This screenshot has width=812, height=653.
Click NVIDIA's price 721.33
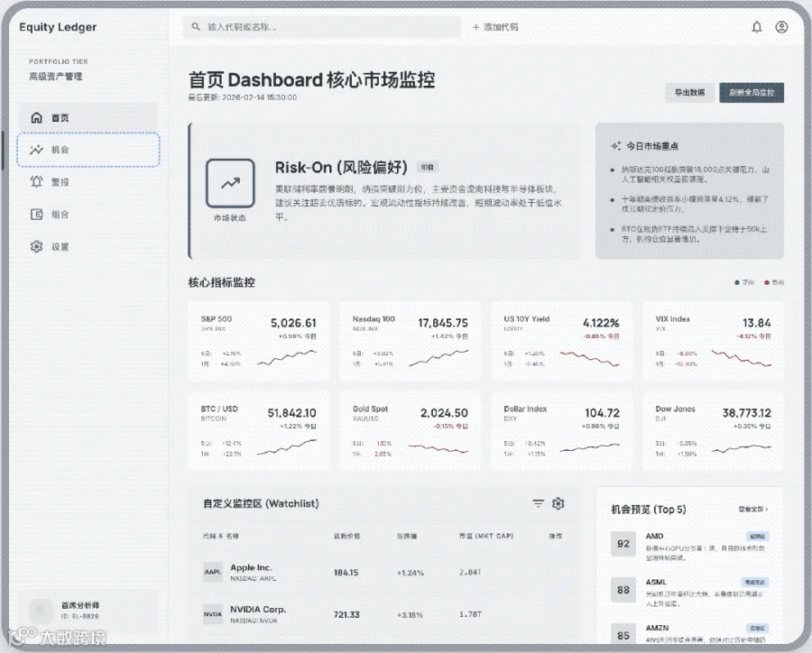point(346,615)
